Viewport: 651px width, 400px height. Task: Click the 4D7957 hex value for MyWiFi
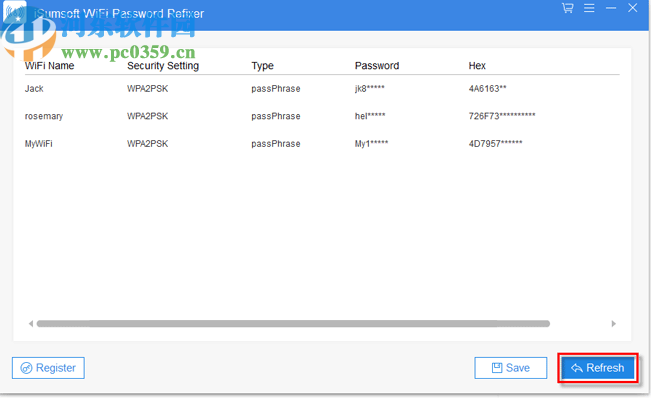[x=495, y=144]
